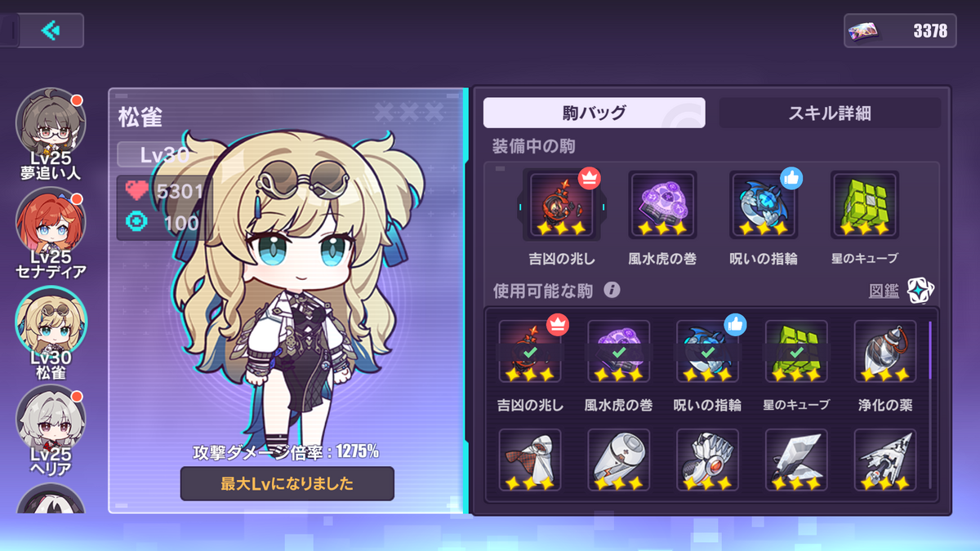Uncheck the equipped 風水虎の巻 in available pieces
This screenshot has width=980, height=551.
click(x=619, y=351)
